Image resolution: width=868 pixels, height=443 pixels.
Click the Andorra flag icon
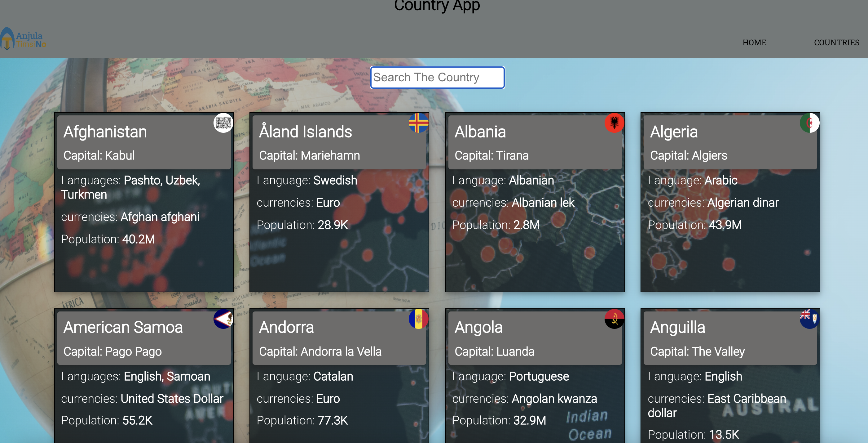tap(418, 319)
